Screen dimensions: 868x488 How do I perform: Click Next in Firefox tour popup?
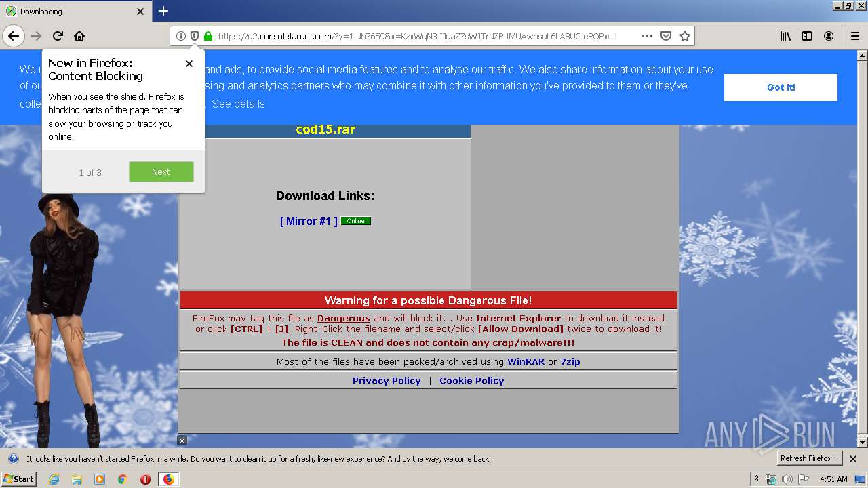(x=161, y=171)
